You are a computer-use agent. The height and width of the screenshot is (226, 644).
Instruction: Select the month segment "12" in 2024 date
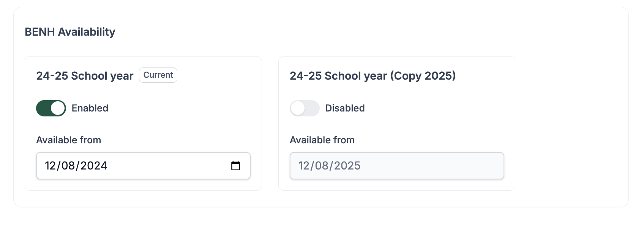(50, 166)
